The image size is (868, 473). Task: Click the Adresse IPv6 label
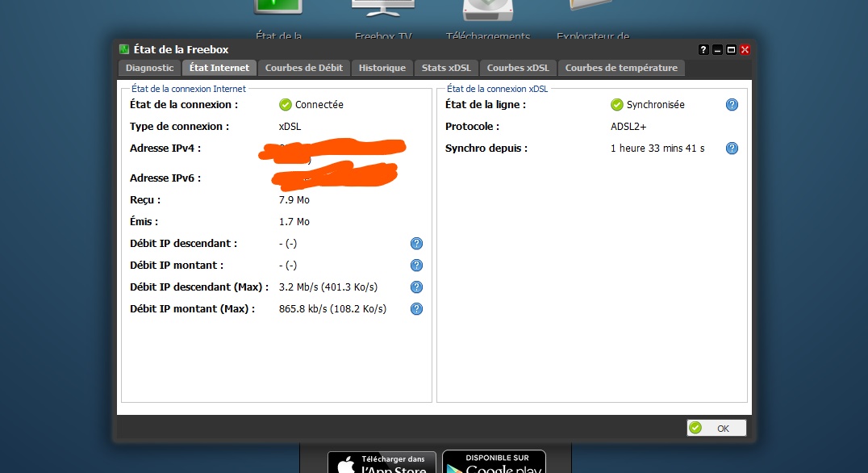(165, 178)
